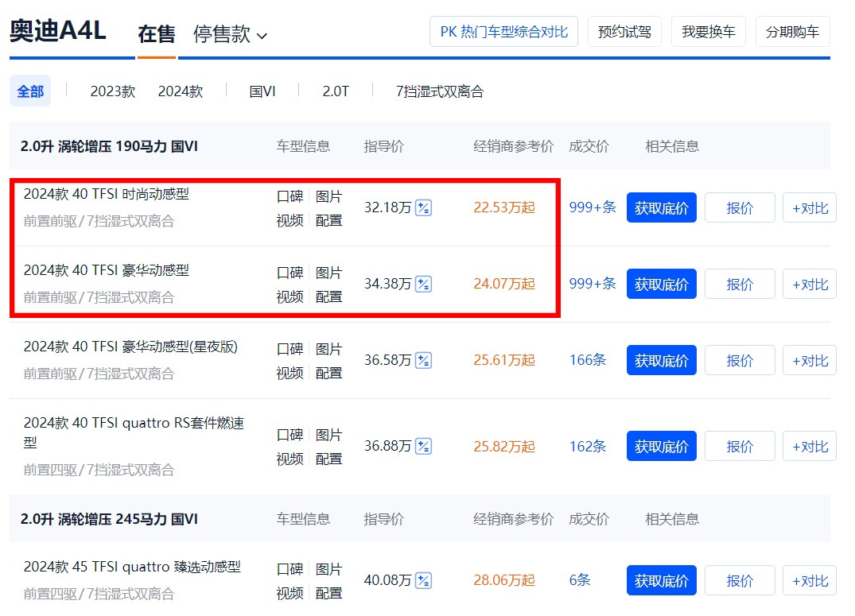
Task: Open 999+条 deals for 时尚动感型
Action: pyautogui.click(x=593, y=207)
